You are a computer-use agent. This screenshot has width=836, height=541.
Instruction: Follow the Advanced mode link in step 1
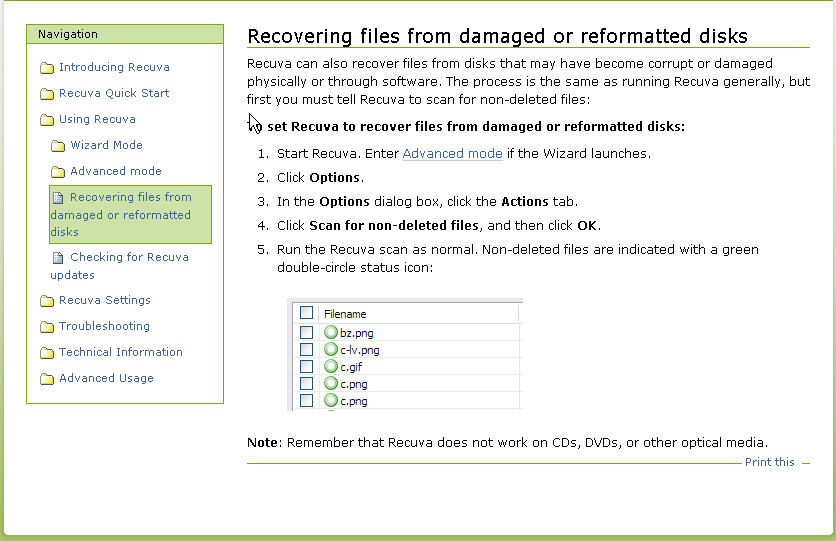click(452, 154)
